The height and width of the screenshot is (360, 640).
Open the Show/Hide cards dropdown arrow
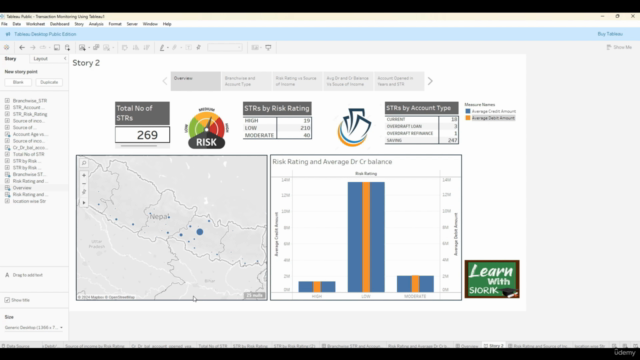click(261, 48)
